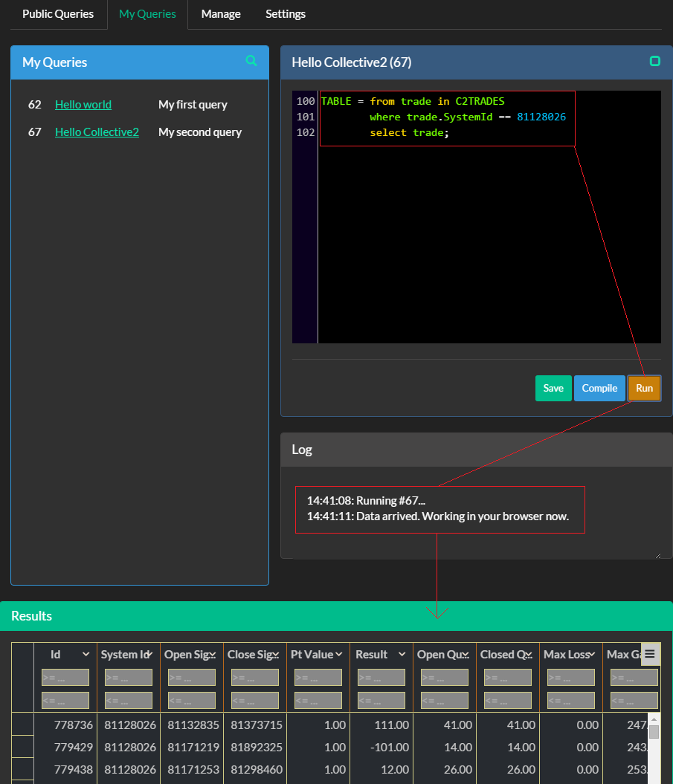Expand the Result column dropdown
Screen dimensions: 673x784
pyautogui.click(x=402, y=654)
